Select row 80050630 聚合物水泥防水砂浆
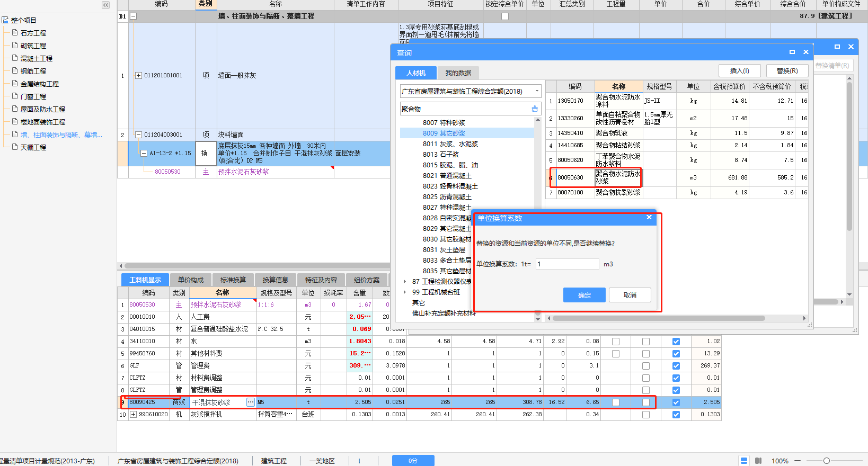The height and width of the screenshot is (466, 868). click(x=677, y=177)
